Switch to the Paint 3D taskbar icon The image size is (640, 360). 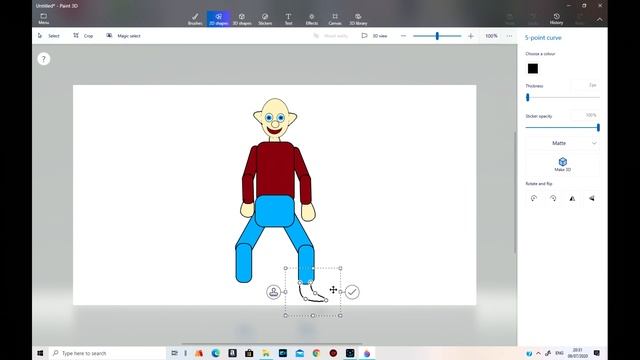coord(367,353)
